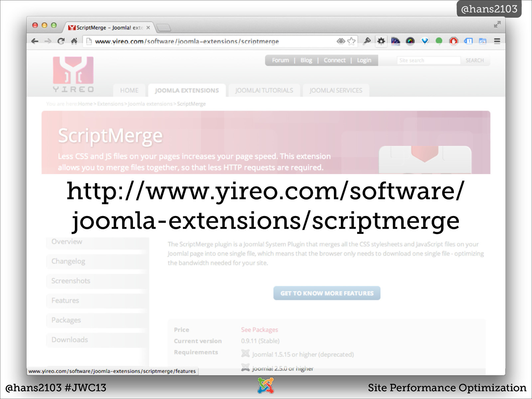This screenshot has width=532, height=399.
Task: Follow the See Packages link
Action: (259, 330)
